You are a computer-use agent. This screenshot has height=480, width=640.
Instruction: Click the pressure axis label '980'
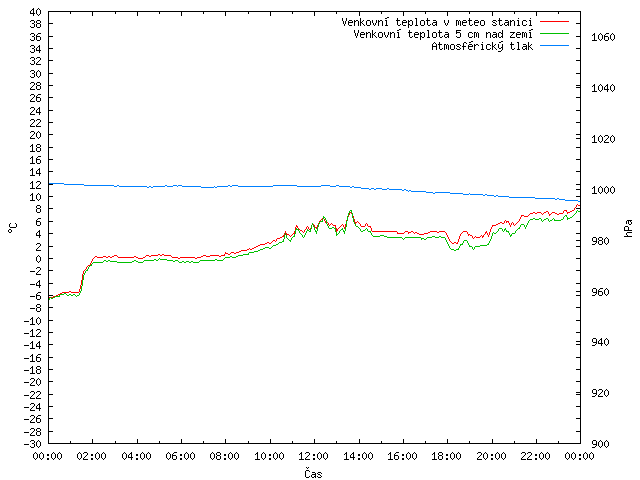pyautogui.click(x=600, y=241)
